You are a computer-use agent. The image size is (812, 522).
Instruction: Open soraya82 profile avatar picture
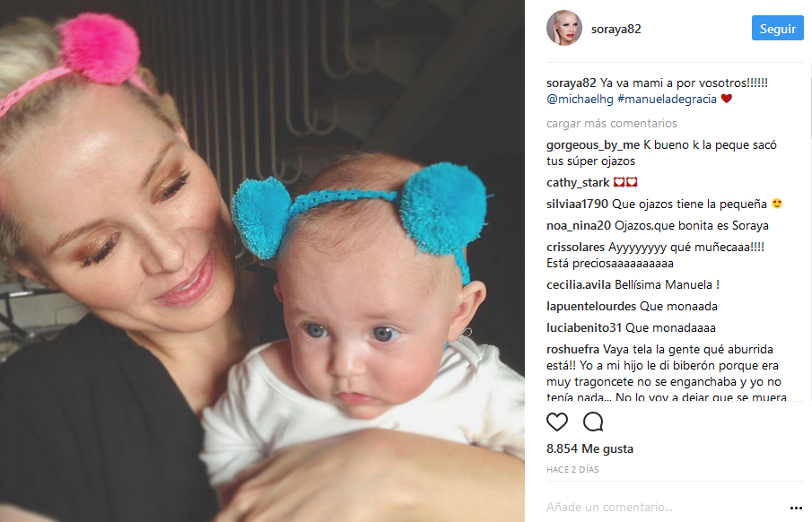(x=564, y=29)
